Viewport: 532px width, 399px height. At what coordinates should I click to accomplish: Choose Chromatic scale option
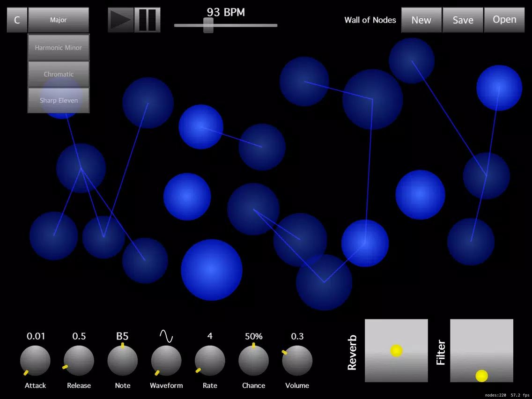pos(59,74)
